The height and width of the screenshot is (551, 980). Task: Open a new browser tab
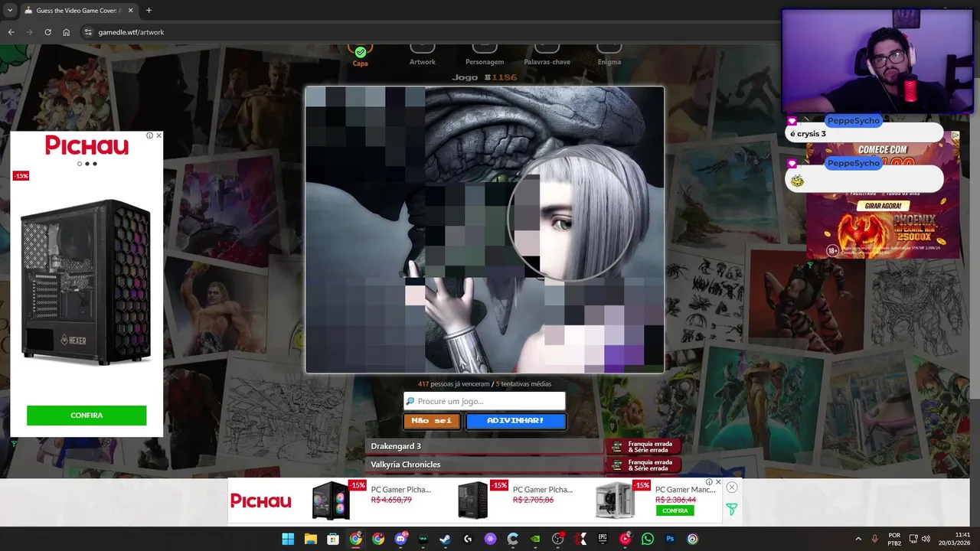tap(149, 11)
